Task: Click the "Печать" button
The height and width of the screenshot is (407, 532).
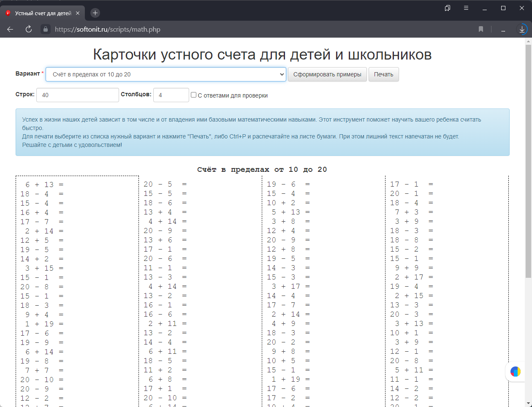Action: coord(383,74)
